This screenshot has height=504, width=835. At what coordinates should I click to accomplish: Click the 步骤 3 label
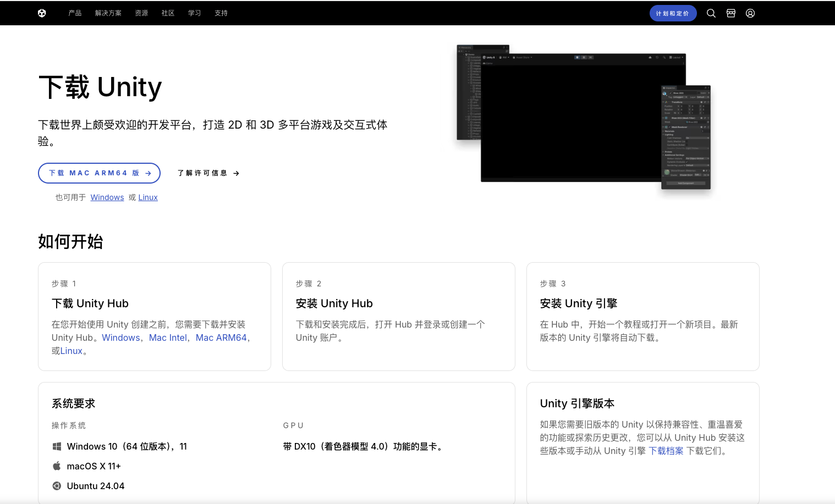coord(553,284)
